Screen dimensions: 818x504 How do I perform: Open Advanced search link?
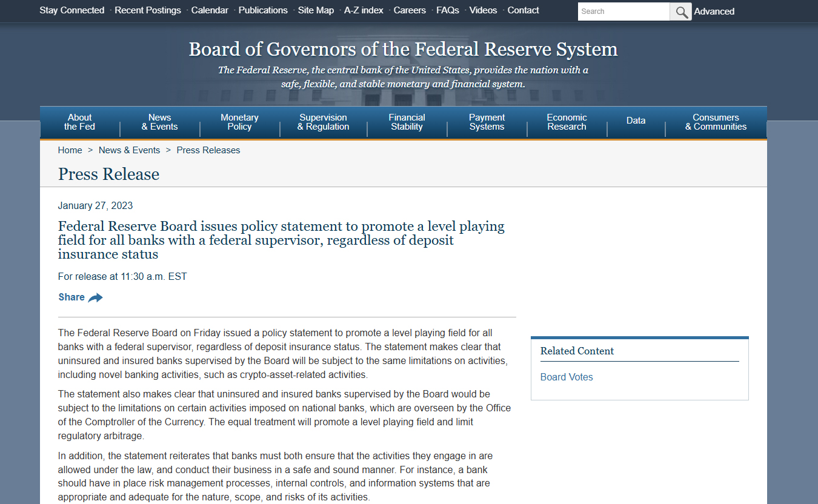coord(714,12)
